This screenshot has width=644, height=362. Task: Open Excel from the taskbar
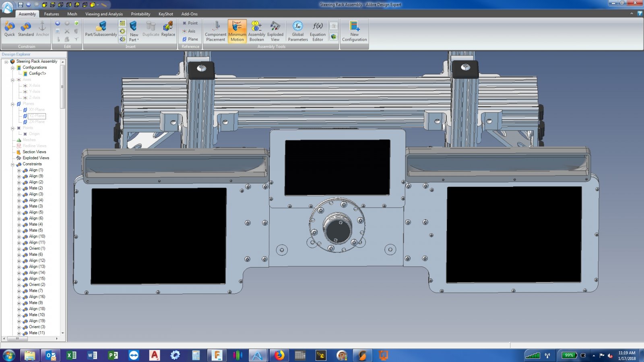point(71,355)
